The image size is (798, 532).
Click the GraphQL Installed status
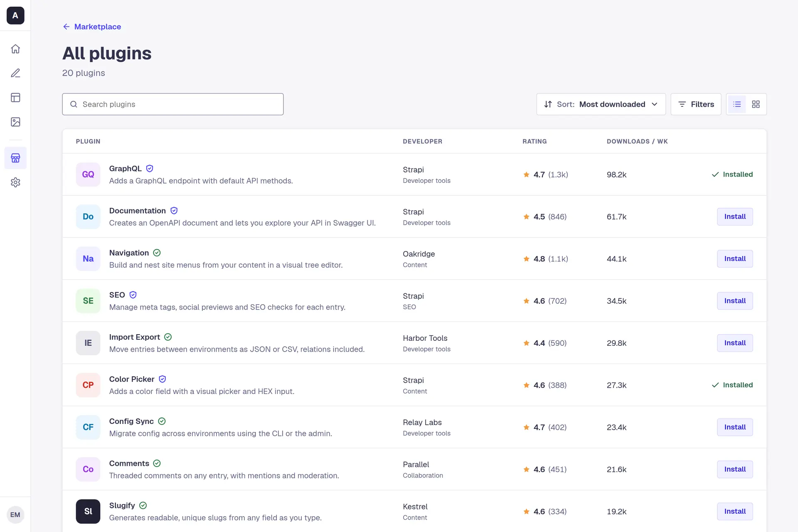click(732, 175)
